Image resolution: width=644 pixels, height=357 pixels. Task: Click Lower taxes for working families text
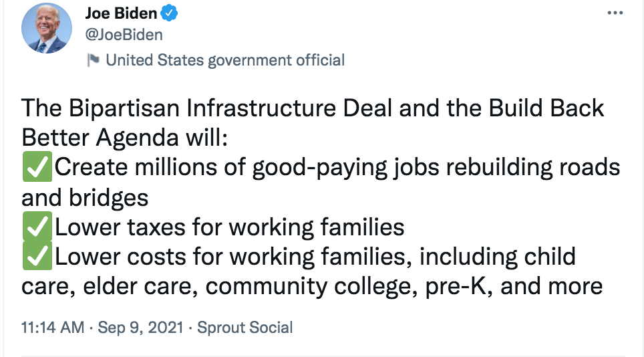pos(230,227)
